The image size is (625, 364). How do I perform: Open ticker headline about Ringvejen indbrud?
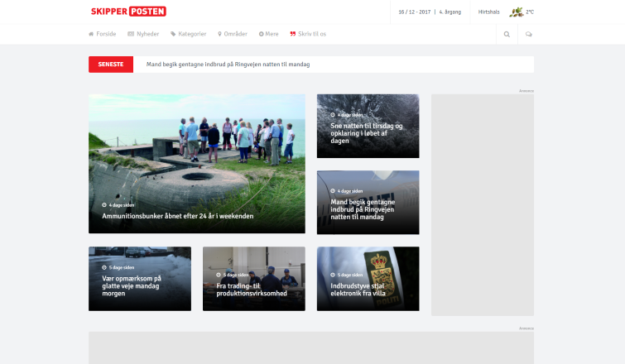point(228,65)
